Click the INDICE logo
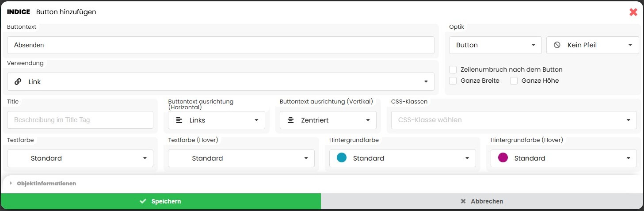The height and width of the screenshot is (211, 644). point(19,12)
